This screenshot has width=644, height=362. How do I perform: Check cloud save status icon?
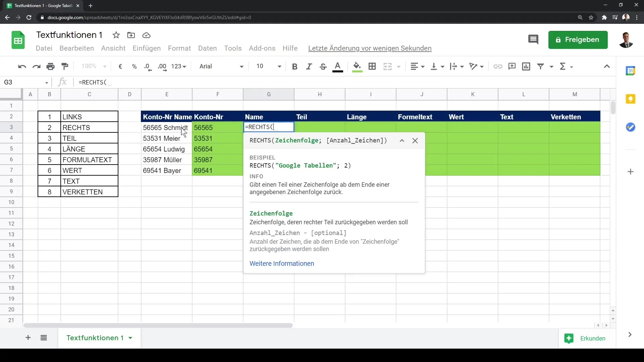coord(146,35)
